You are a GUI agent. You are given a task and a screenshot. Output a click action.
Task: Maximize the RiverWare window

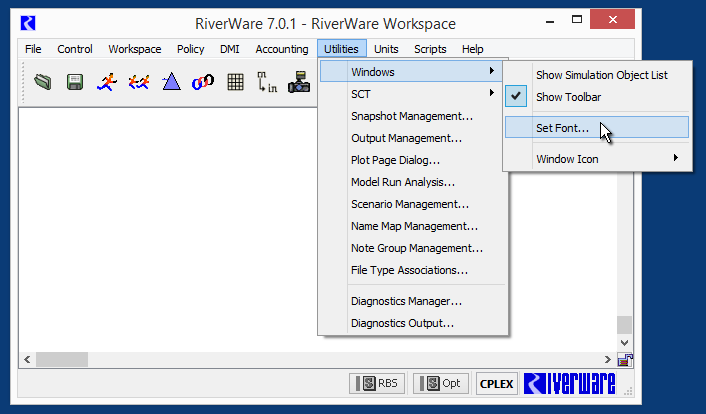(577, 19)
